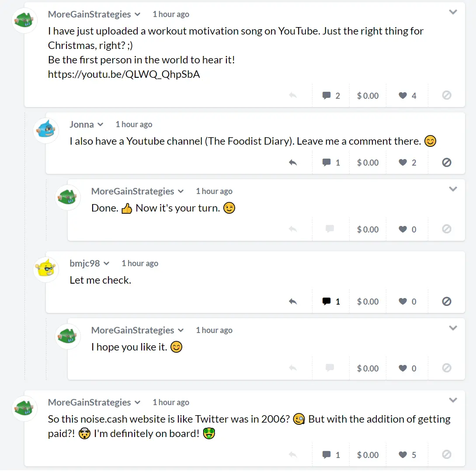Block Jonna using the ban icon
Screen dimensions: 476x472
click(447, 163)
